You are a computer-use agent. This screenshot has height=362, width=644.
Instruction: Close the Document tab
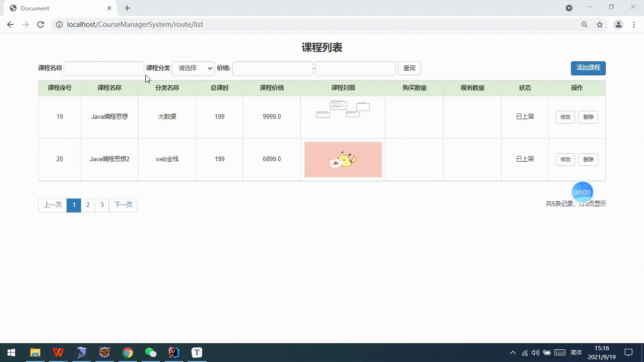[x=109, y=8]
